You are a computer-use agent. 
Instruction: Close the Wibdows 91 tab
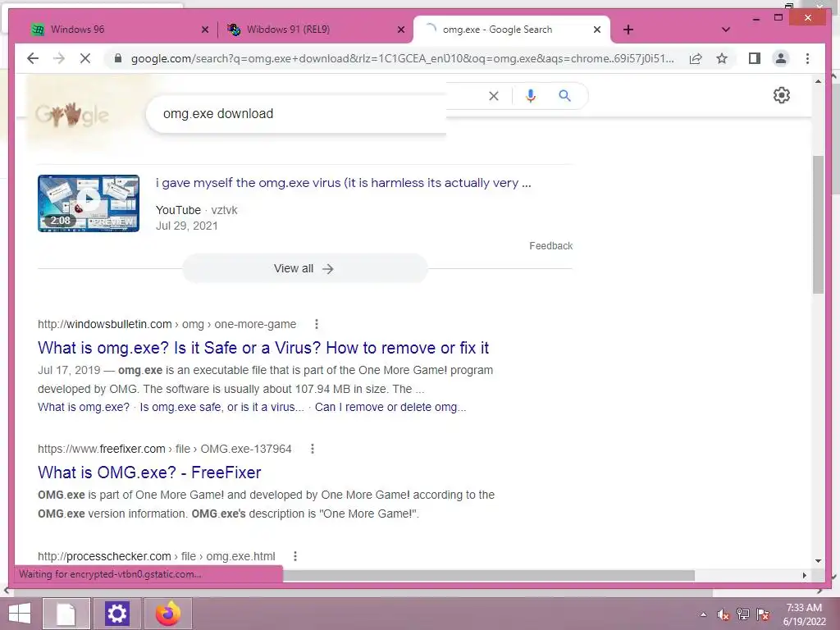click(x=400, y=30)
